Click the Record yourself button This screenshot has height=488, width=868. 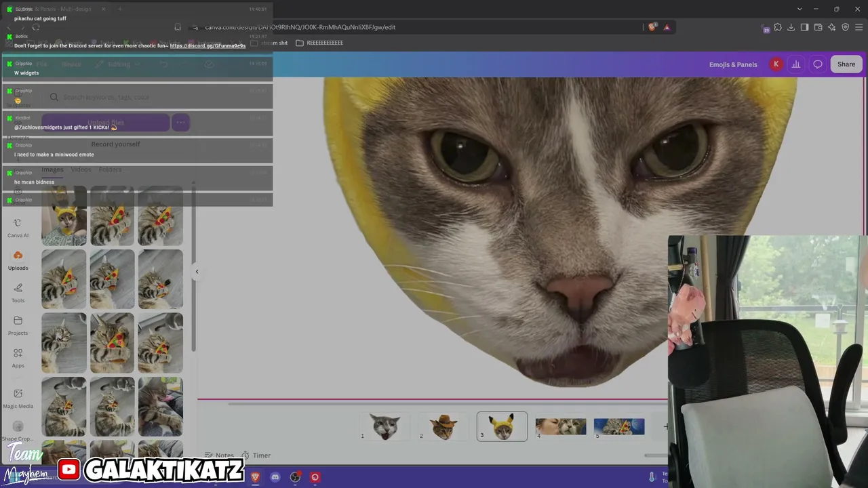115,144
